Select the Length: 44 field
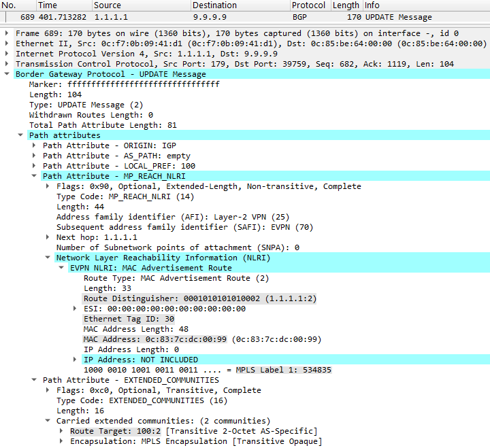 pos(80,207)
